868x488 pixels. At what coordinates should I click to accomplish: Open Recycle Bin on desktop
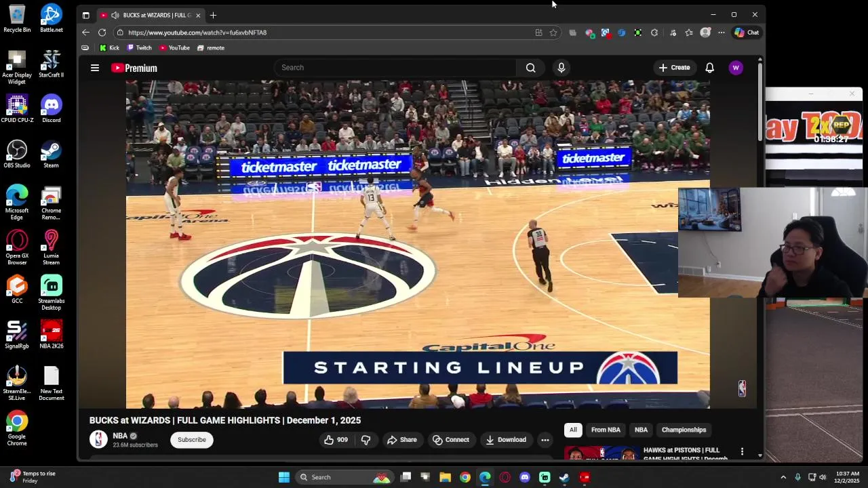(17, 18)
